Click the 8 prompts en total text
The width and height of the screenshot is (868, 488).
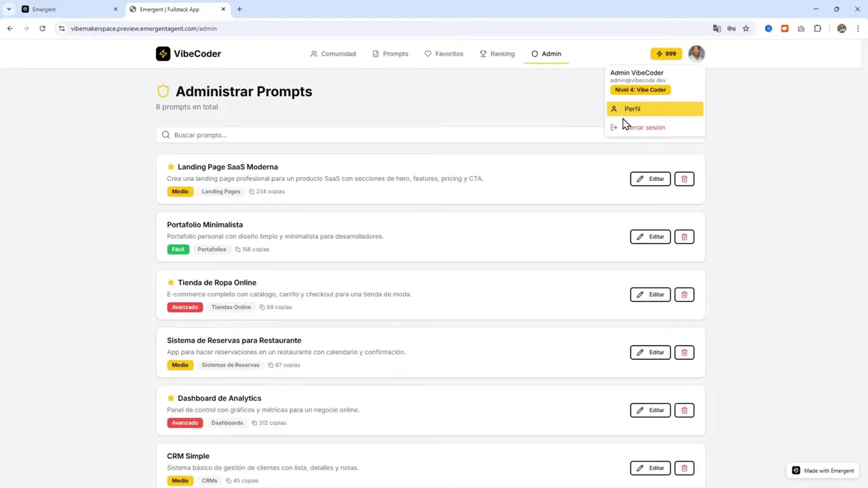click(187, 107)
